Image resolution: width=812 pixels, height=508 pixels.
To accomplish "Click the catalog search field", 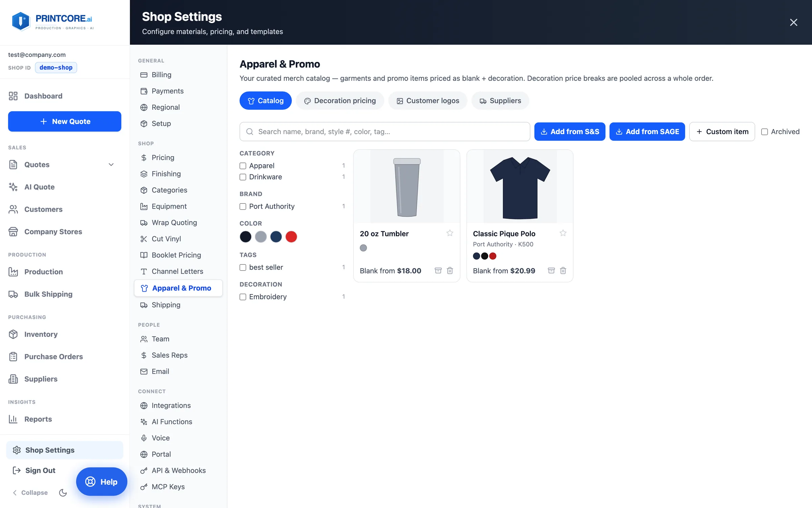I will point(385,131).
